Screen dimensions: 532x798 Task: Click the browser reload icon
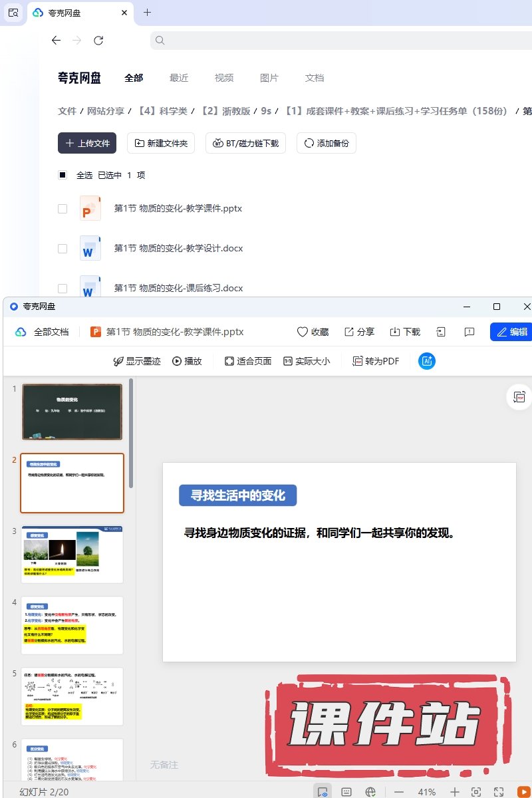[x=98, y=41]
